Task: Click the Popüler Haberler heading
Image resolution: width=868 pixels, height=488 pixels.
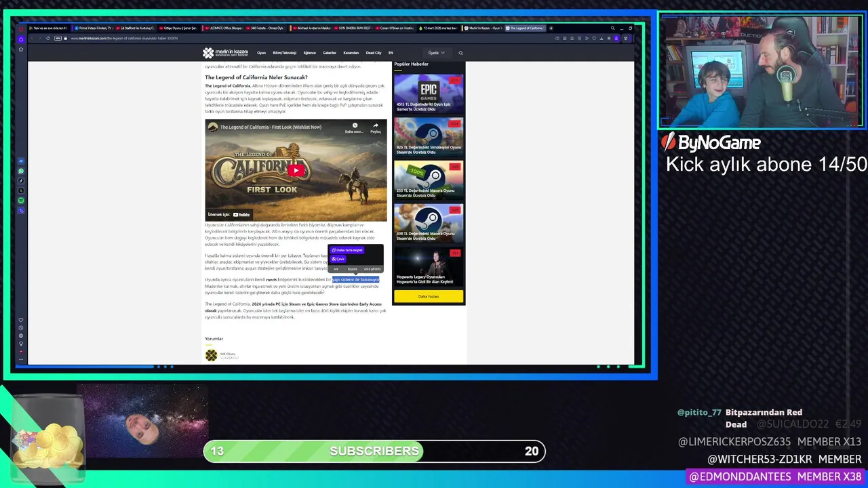Action: pyautogui.click(x=411, y=64)
